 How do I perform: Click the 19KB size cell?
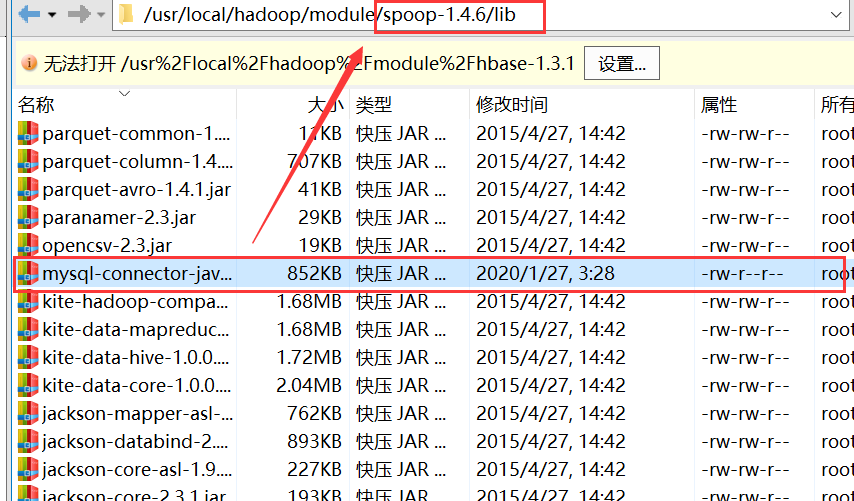(320, 246)
